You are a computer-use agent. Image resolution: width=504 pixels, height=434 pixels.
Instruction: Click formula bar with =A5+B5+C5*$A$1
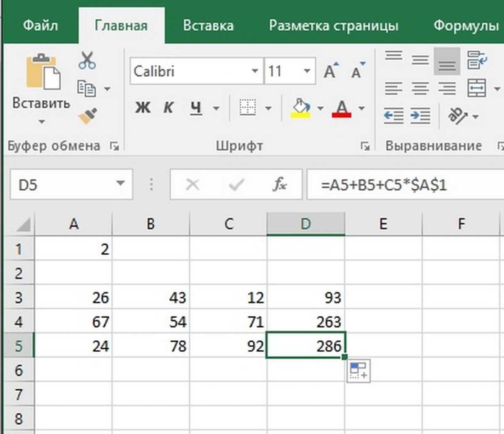click(405, 184)
